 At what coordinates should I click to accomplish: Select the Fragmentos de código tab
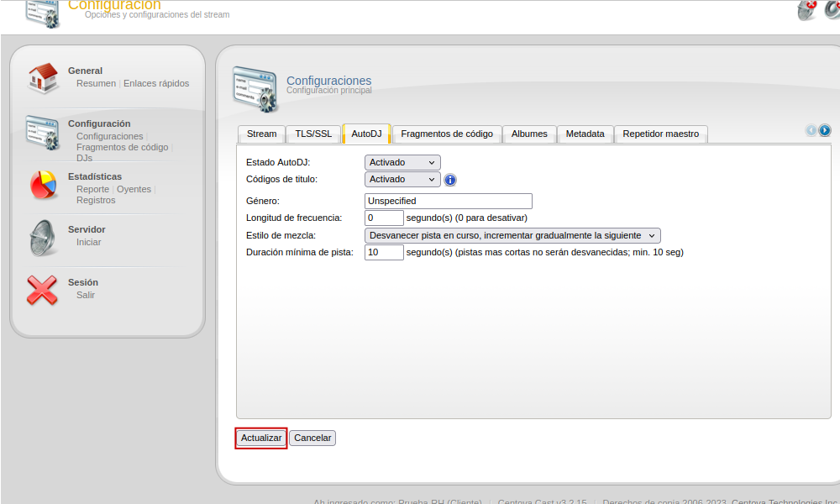click(x=447, y=134)
